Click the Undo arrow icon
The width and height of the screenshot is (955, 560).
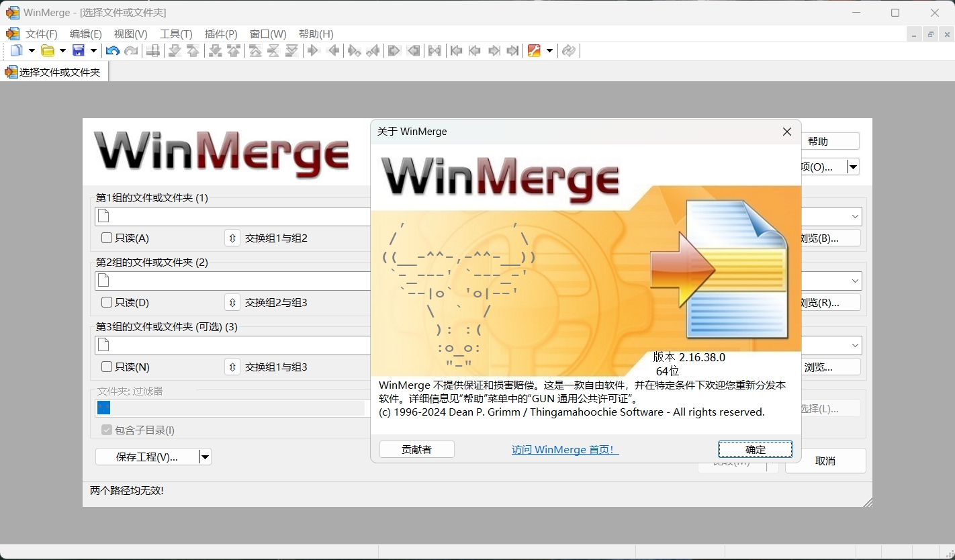[x=113, y=51]
